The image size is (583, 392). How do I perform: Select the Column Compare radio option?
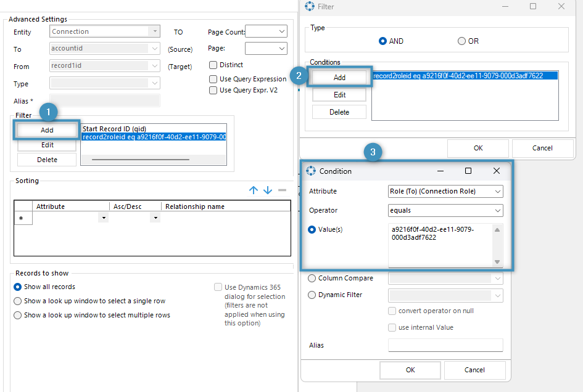[312, 279]
